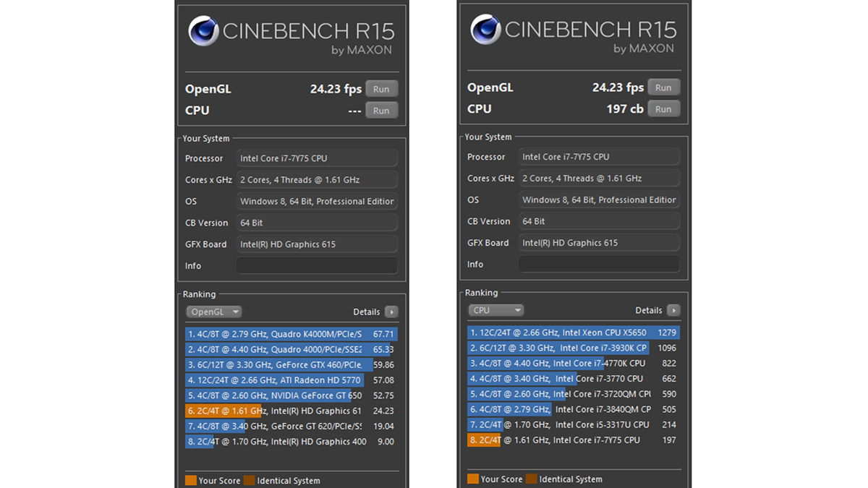This screenshot has height=488, width=868.
Task: Select Intel Xeon CPU X5650 ranking row
Action: (x=574, y=333)
